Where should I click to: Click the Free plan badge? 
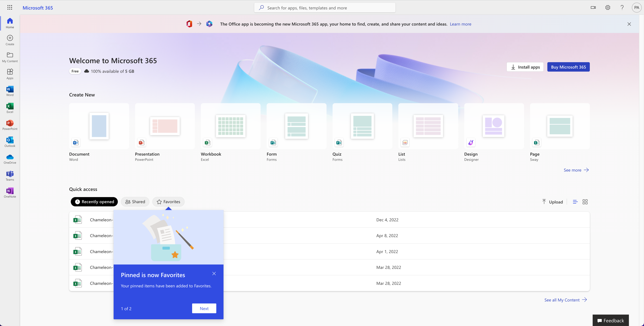(x=75, y=71)
